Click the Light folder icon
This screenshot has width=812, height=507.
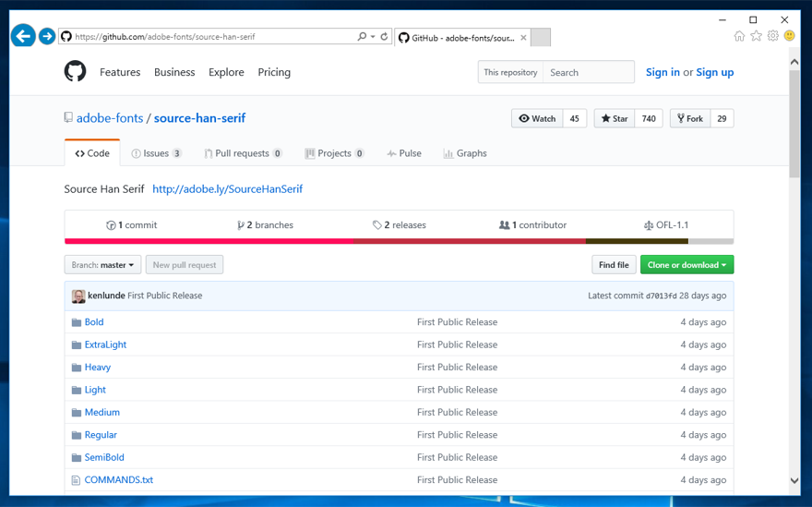77,390
